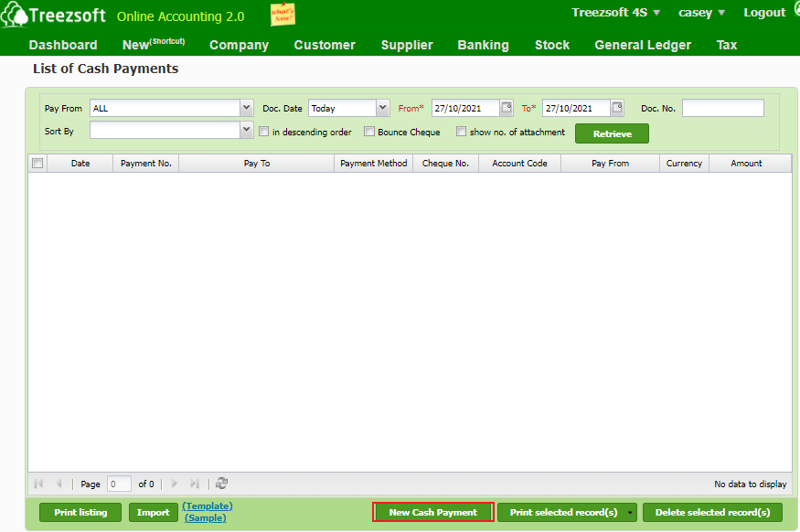Go to previous page of results
The image size is (800, 532).
click(59, 484)
